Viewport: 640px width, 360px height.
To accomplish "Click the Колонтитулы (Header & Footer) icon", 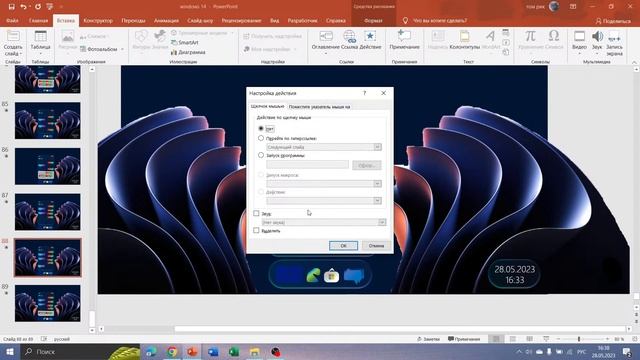I will [464, 36].
